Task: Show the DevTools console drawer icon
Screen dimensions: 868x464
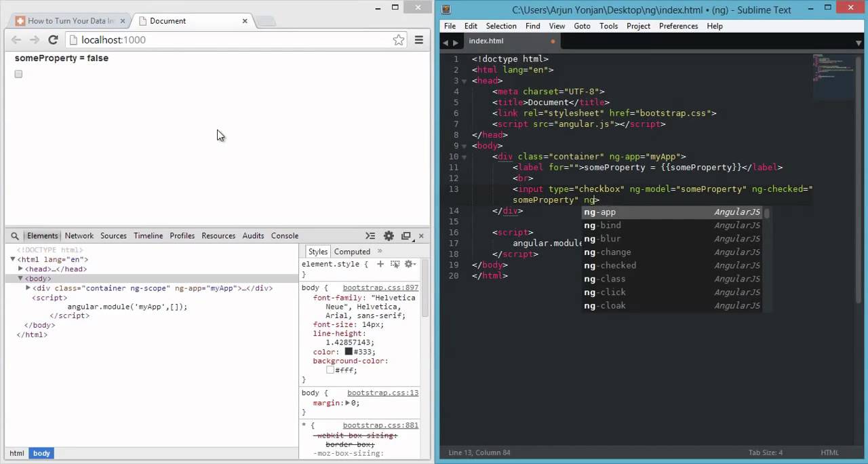Action: point(370,236)
